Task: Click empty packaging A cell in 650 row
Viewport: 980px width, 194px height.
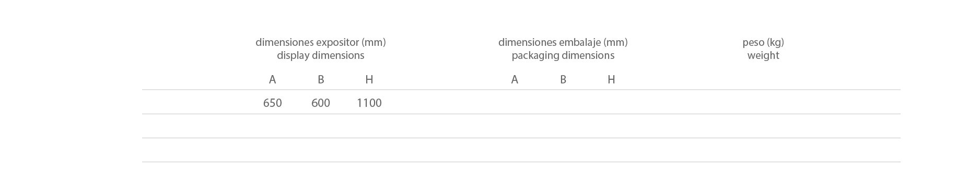Action: pyautogui.click(x=515, y=102)
